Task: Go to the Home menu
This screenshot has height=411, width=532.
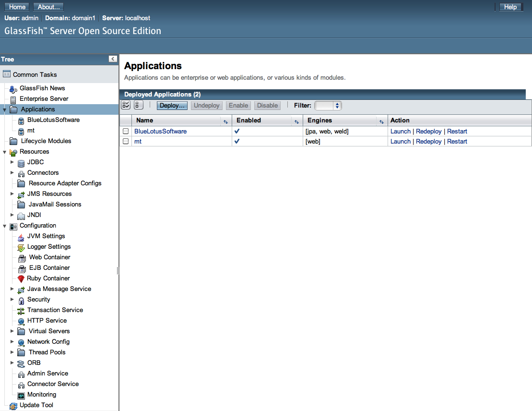Action: pos(16,7)
